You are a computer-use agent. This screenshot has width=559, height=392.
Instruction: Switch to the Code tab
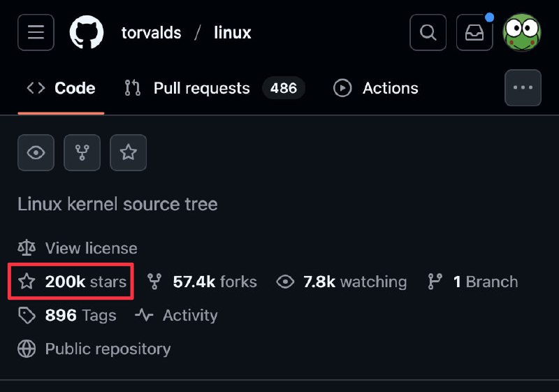(61, 88)
